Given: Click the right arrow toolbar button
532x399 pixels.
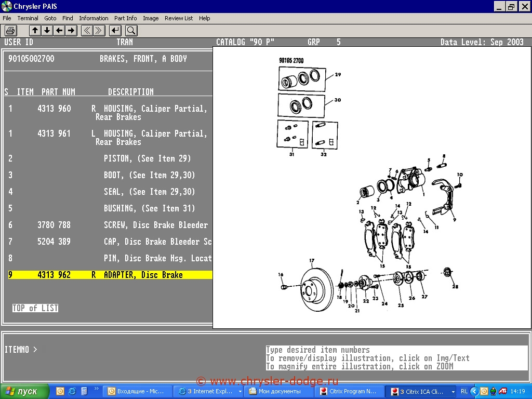Looking at the screenshot, I should point(71,31).
